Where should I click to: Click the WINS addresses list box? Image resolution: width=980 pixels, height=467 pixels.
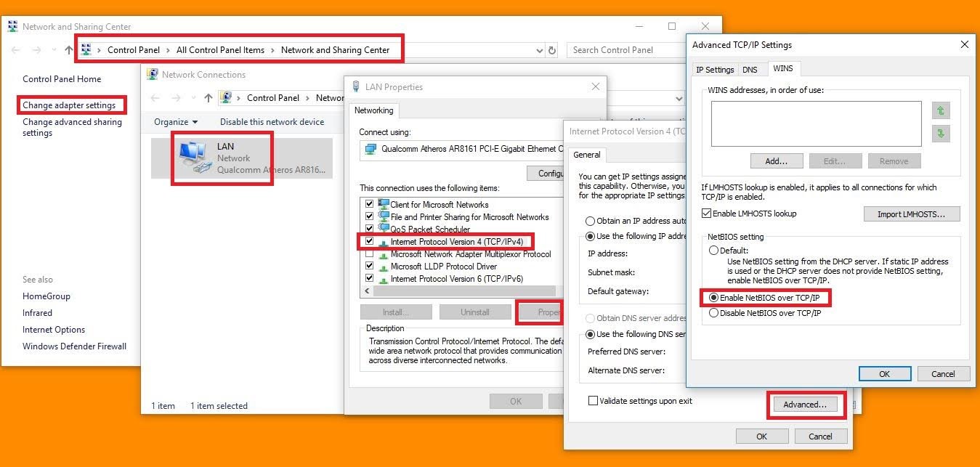pyautogui.click(x=816, y=124)
